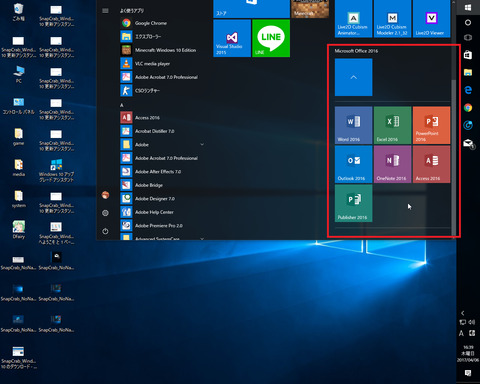Launch Minecraft Windows 10 Edition from list
This screenshot has height=384, width=480.
(163, 50)
